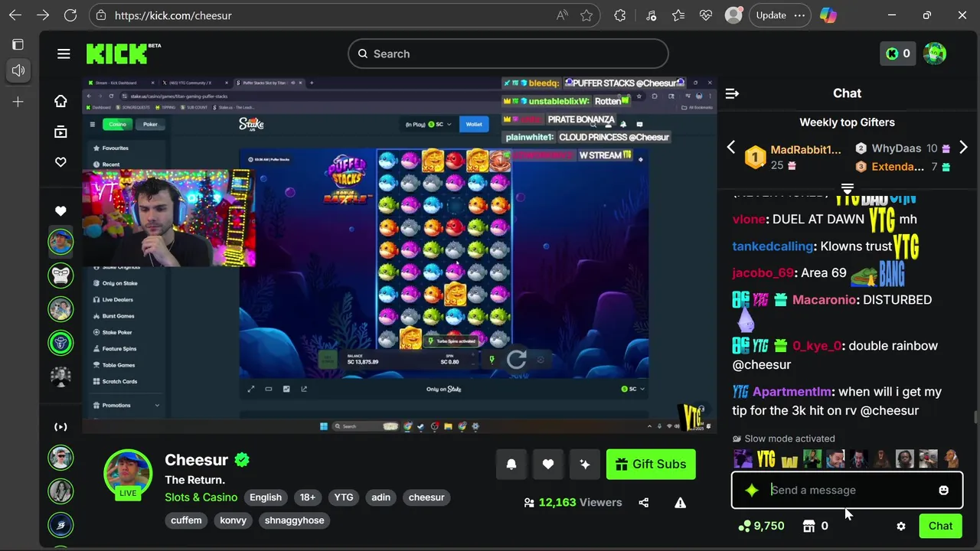This screenshot has width=980, height=551.
Task: Open tankedcalling's chat username
Action: tap(773, 246)
